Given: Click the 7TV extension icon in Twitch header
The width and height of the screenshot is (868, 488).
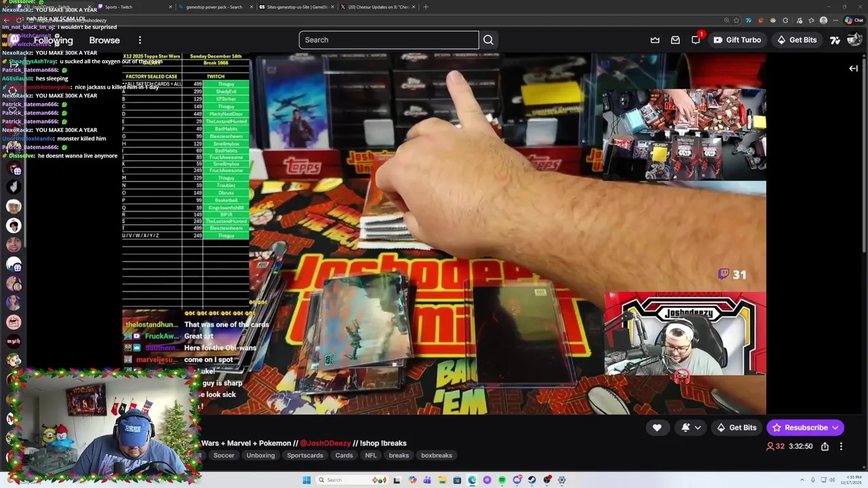Looking at the screenshot, I should pos(835,40).
